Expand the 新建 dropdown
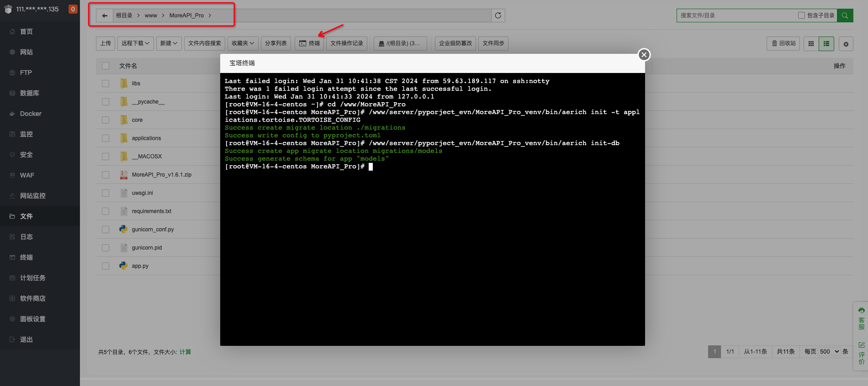 169,43
